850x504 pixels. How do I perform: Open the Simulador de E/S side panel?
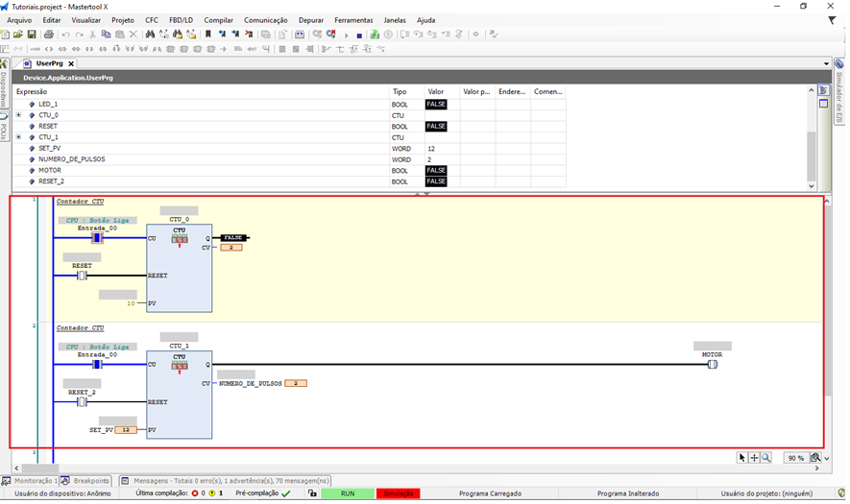(x=838, y=92)
